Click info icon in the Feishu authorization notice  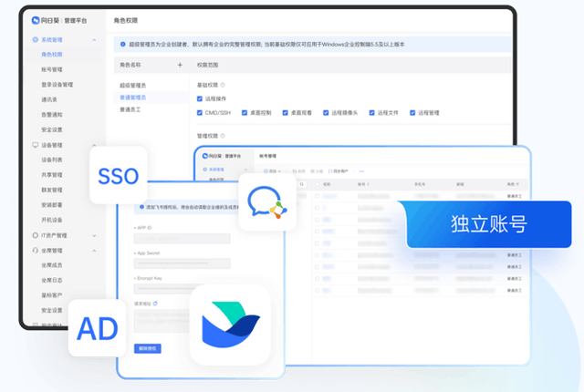pos(141,207)
